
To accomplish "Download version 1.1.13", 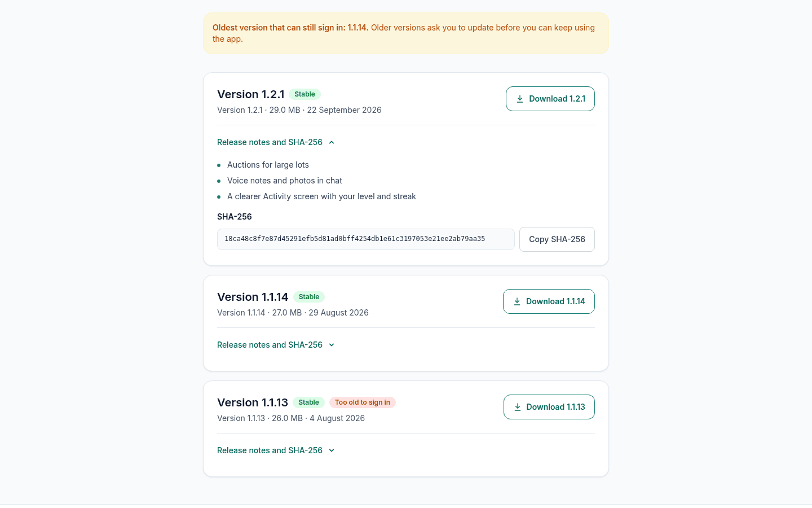I will click(x=549, y=407).
